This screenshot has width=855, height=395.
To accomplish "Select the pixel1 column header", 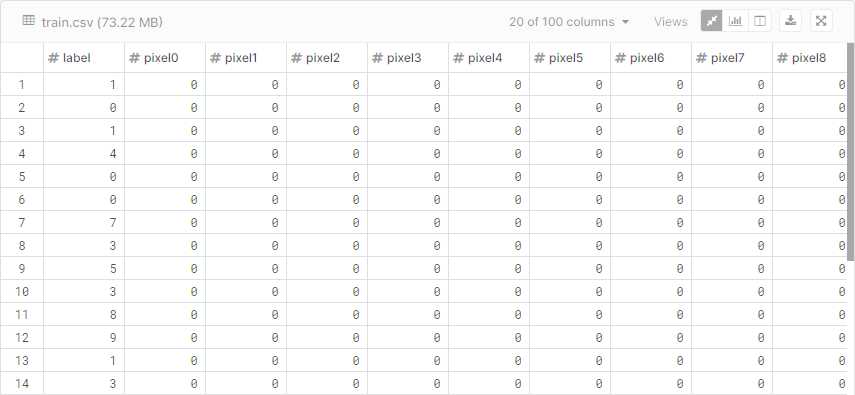I will pyautogui.click(x=246, y=58).
